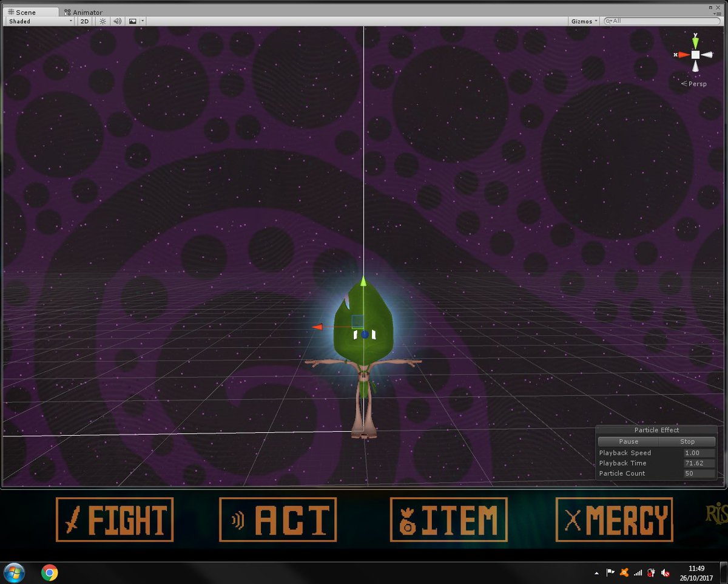The width and height of the screenshot is (728, 584).
Task: Switch to the Animator tab
Action: tap(83, 12)
